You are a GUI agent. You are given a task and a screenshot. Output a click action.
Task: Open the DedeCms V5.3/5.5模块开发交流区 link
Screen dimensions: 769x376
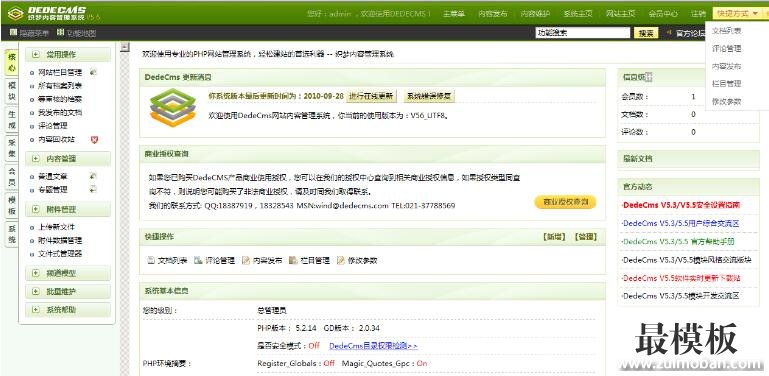(x=680, y=296)
